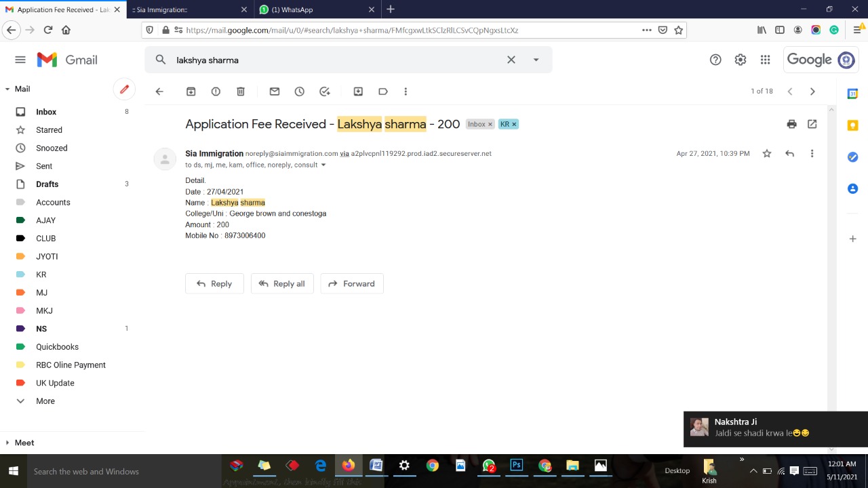Open Nakshtra Ji WhatsApp notification
Viewport: 868px width, 488px height.
776,429
